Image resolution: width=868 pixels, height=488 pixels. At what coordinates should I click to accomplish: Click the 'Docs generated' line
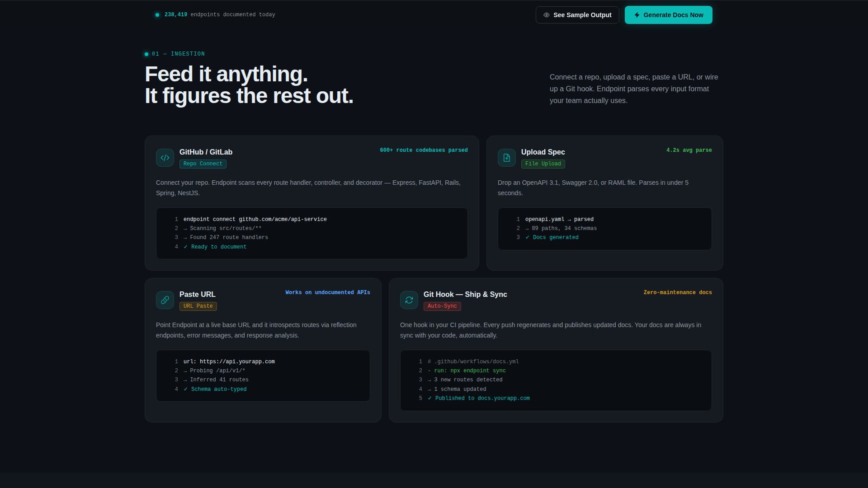point(552,237)
